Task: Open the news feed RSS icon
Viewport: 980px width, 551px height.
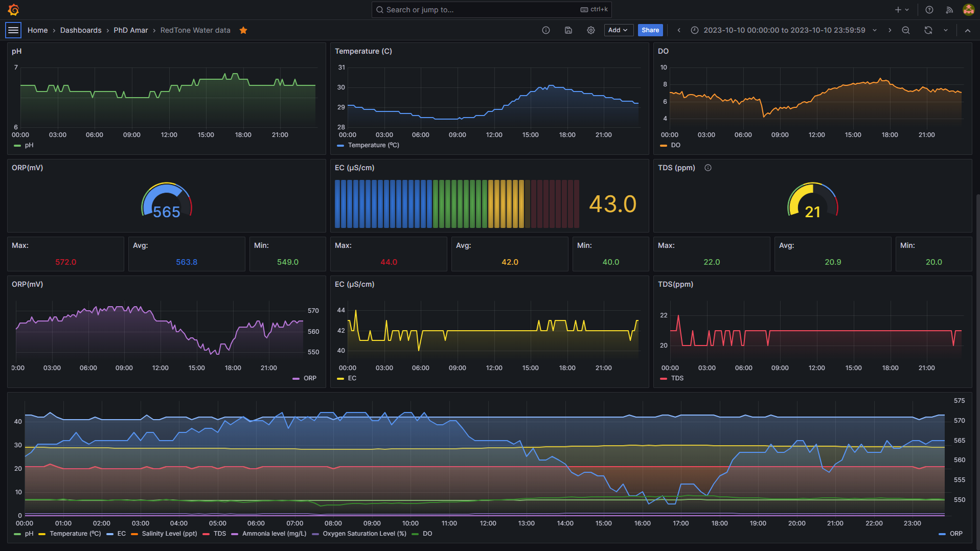Action: [949, 10]
